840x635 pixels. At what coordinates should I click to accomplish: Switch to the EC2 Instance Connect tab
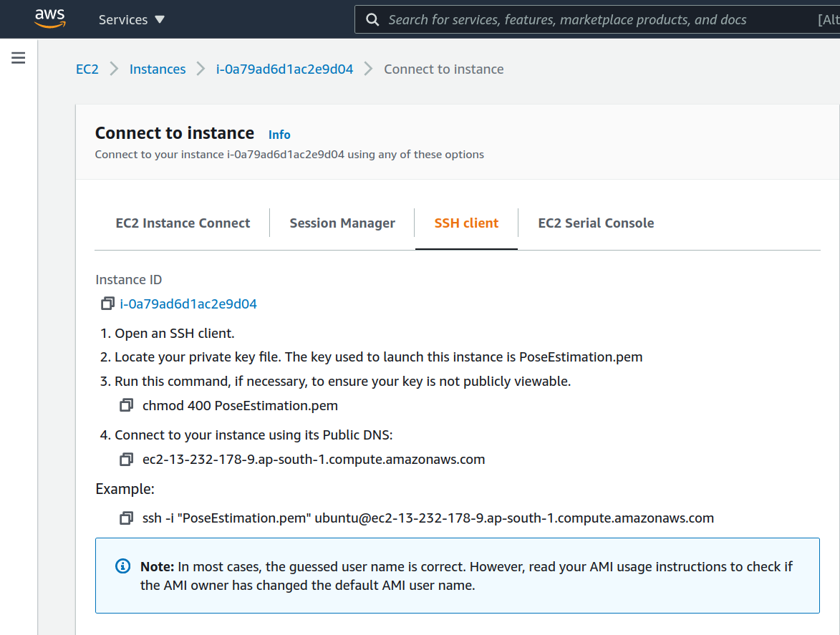click(182, 223)
